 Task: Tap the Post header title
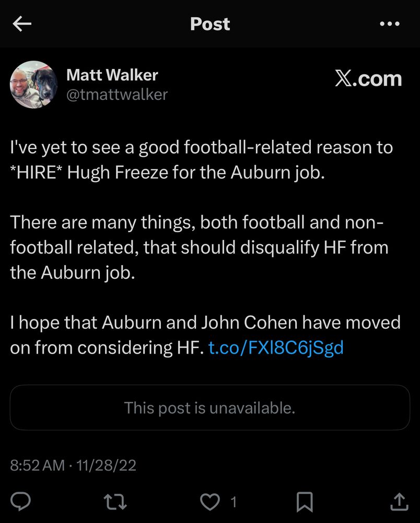(x=210, y=24)
